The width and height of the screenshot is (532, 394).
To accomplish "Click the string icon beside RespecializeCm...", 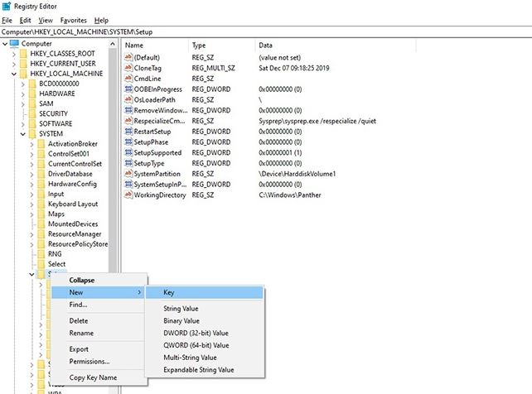I will coord(128,121).
